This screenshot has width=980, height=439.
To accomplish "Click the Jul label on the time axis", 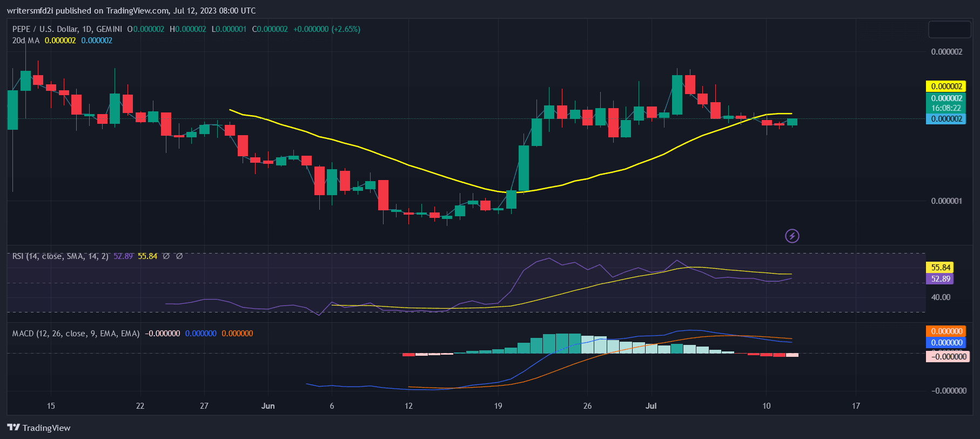I will [651, 405].
